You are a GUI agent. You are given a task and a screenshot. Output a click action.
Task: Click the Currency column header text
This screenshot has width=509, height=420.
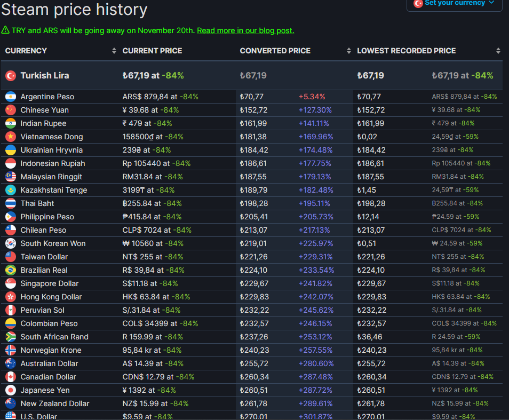(26, 51)
